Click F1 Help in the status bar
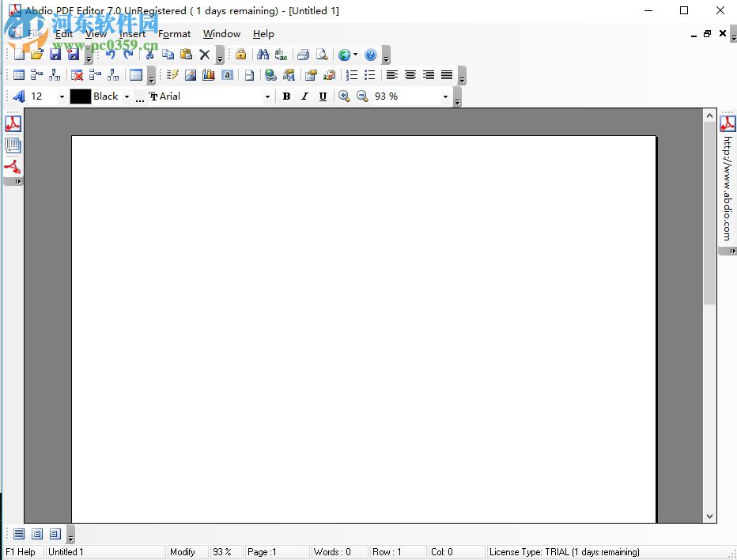Screen dimensions: 737x560 coord(21,551)
